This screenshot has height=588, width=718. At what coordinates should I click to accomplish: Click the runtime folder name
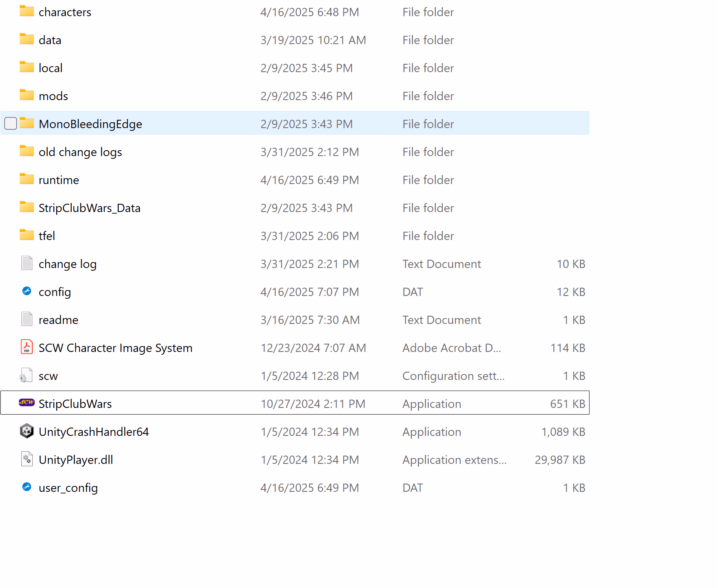59,180
